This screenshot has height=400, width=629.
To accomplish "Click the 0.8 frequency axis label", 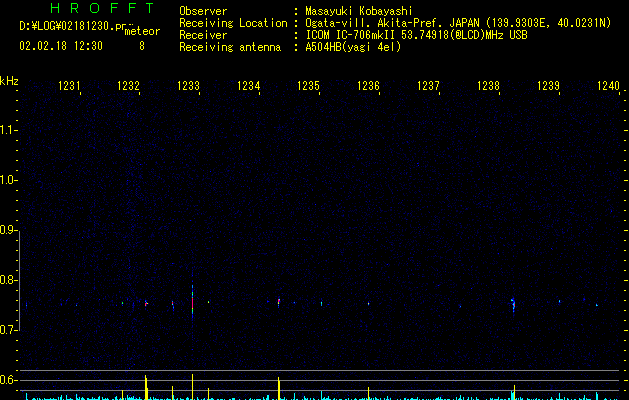I will 8,280.
